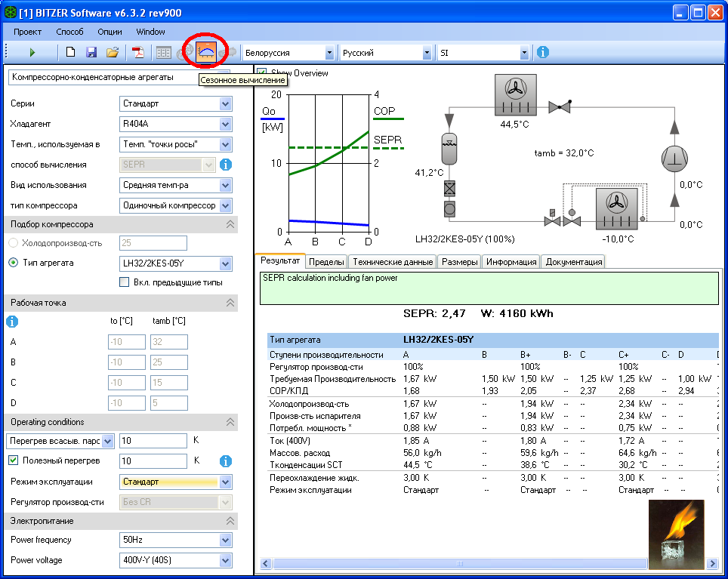Open the Способ menu
The height and width of the screenshot is (579, 728).
tap(69, 32)
